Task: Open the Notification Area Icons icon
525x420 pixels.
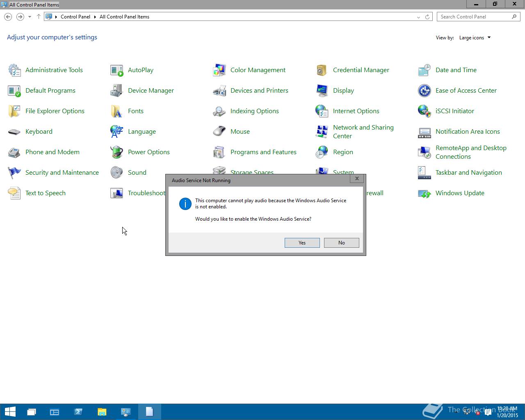Action: [425, 132]
